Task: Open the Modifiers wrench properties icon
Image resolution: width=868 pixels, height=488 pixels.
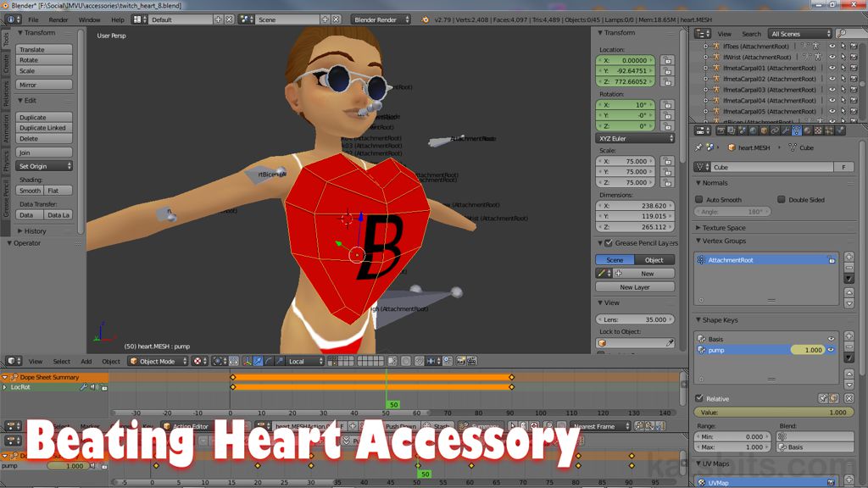Action: pos(786,130)
